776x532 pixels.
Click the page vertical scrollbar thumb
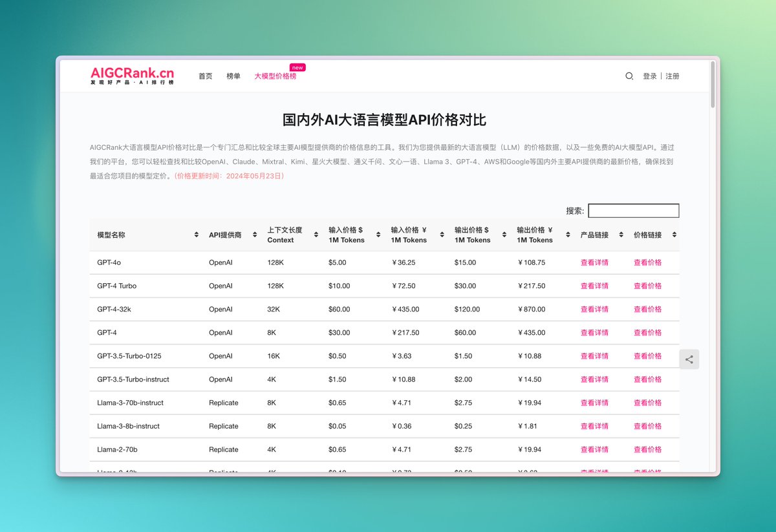click(x=713, y=84)
